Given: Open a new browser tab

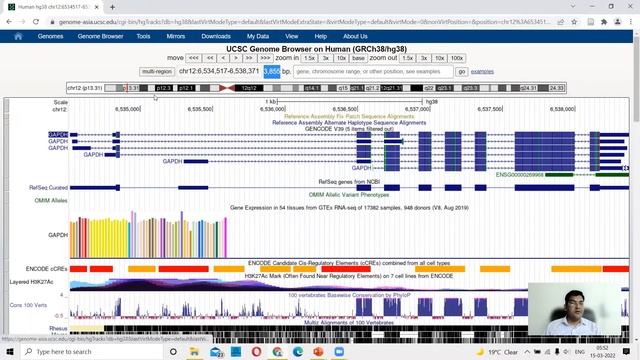Looking at the screenshot, I should click(x=112, y=7).
